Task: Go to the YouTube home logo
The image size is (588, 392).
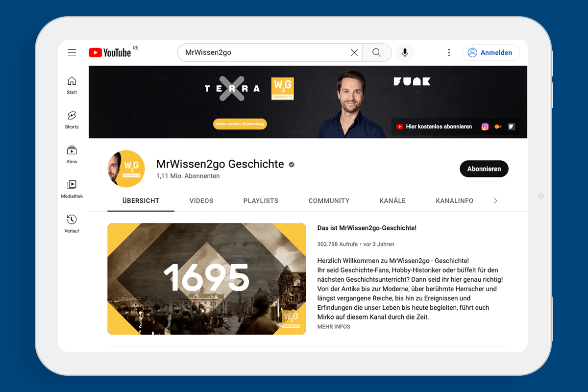Action: [x=110, y=52]
